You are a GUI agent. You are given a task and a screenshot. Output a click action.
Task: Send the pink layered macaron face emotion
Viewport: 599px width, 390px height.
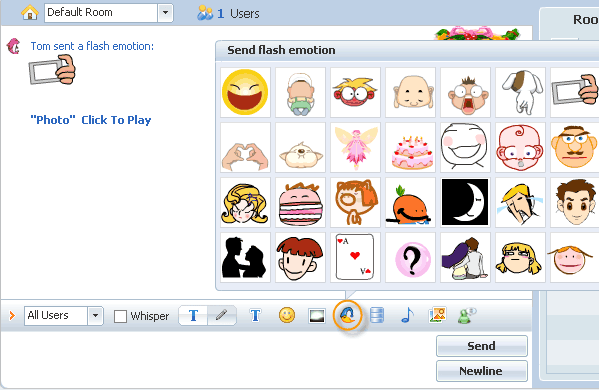tap(300, 202)
